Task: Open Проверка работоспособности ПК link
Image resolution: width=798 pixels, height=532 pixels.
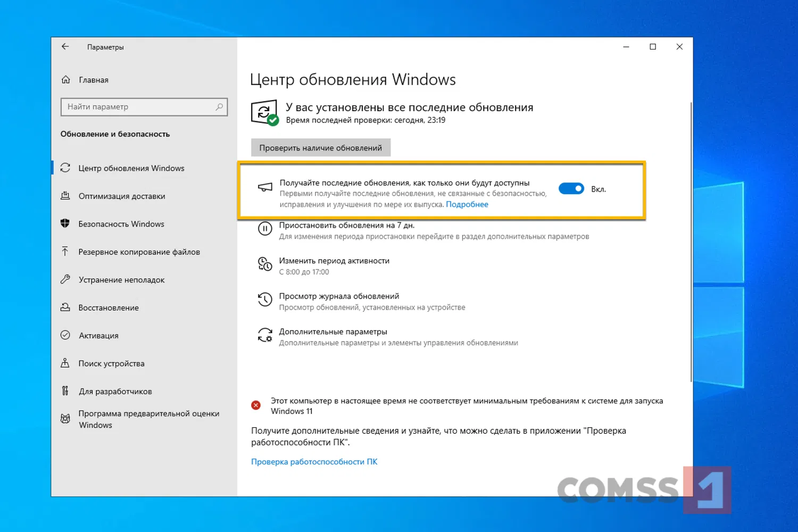Action: pos(314,462)
